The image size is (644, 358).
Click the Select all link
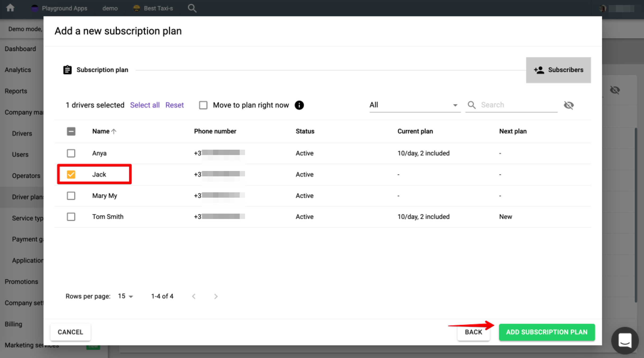click(x=145, y=105)
